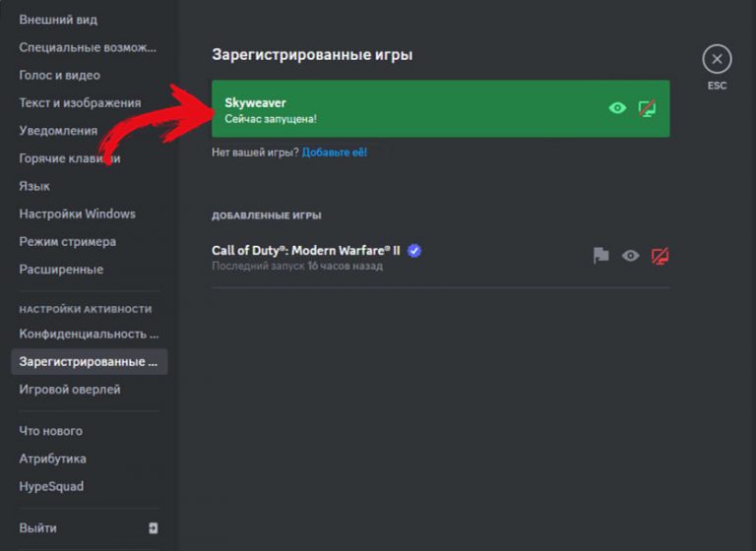Toggle overlay icon for Skyweaver
756x551 pixels.
click(647, 108)
